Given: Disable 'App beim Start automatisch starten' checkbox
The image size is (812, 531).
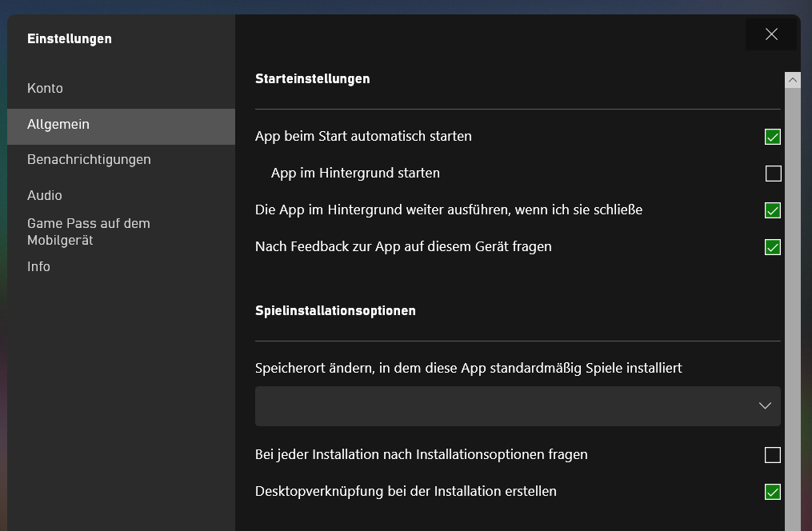Looking at the screenshot, I should tap(773, 137).
